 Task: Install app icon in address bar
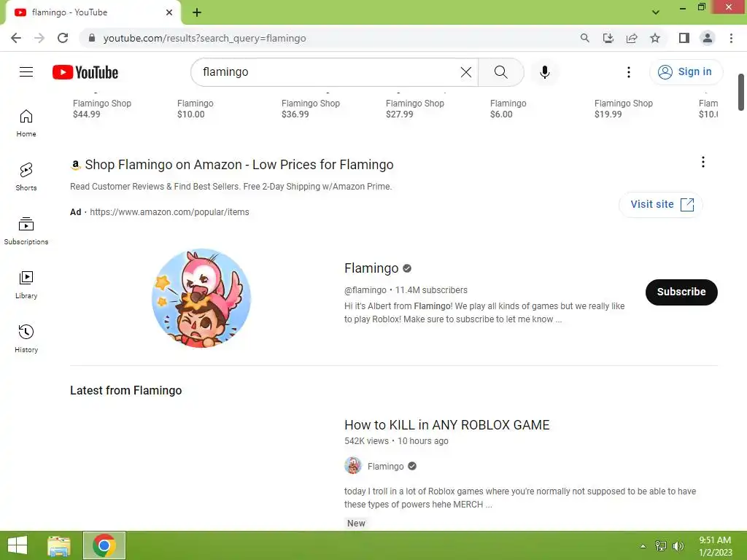coord(608,38)
